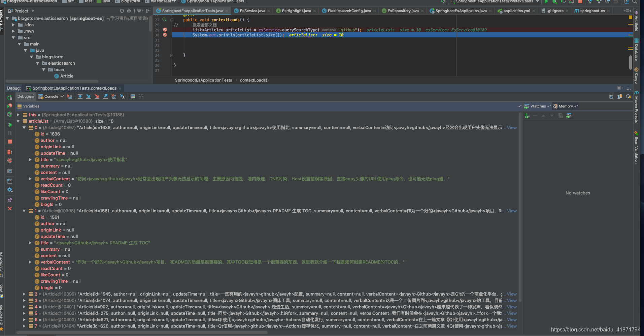Open debug panel settings gear
644x336 pixels.
(x=620, y=88)
